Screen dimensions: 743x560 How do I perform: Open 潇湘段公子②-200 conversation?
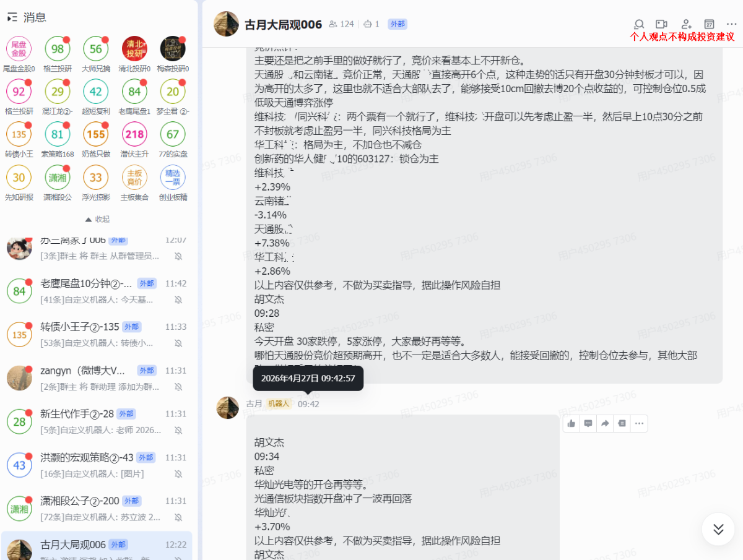click(97, 509)
